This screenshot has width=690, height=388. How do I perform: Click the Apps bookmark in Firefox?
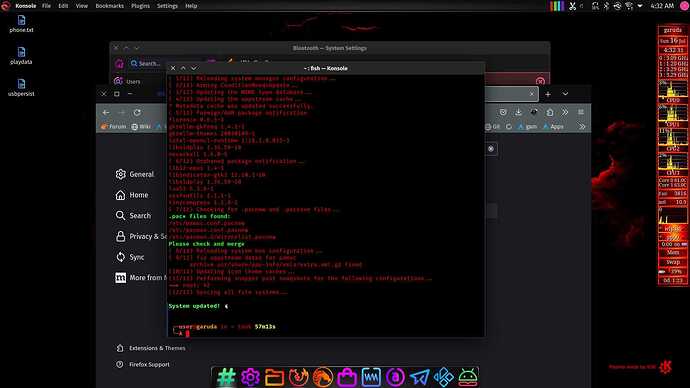coord(553,127)
